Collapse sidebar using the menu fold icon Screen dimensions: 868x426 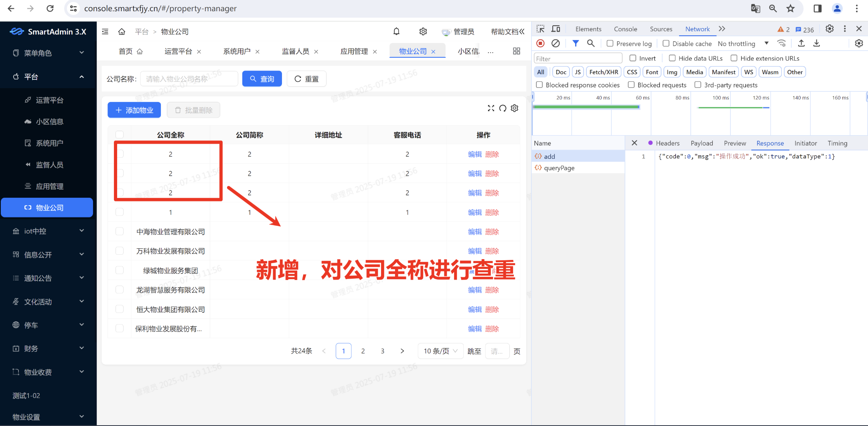105,31
